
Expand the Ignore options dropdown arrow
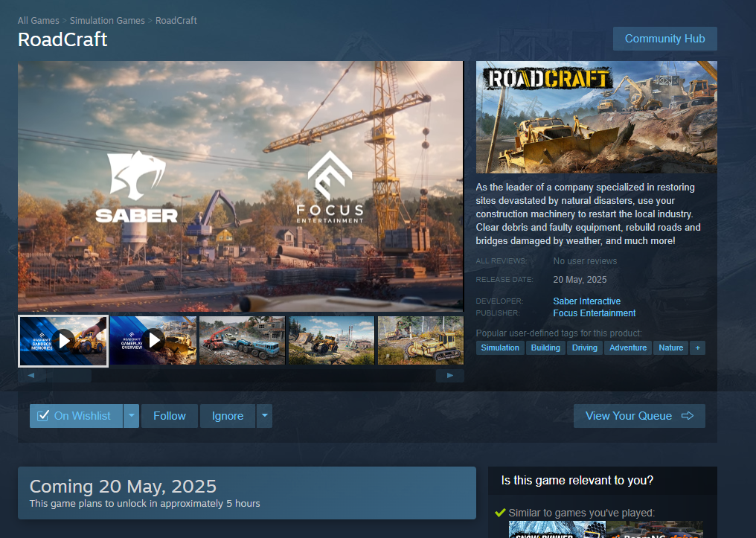coord(264,416)
